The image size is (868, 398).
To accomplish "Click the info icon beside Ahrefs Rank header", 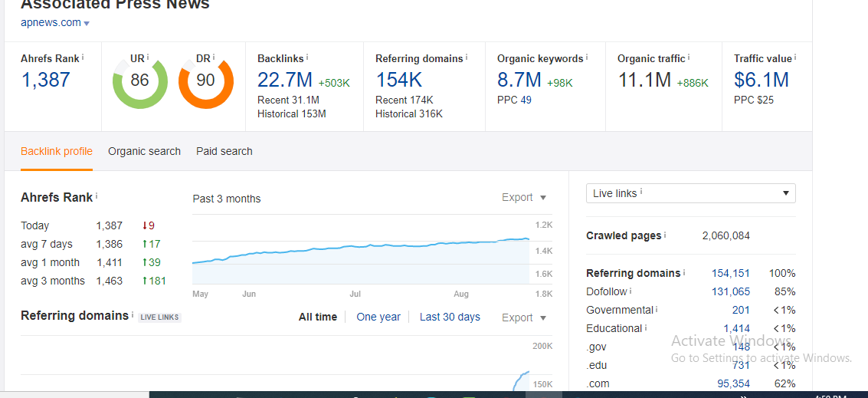I will pos(83,58).
